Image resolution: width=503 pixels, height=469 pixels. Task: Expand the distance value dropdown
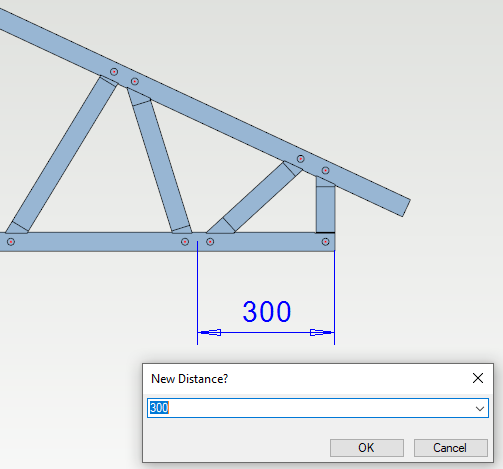coord(480,408)
